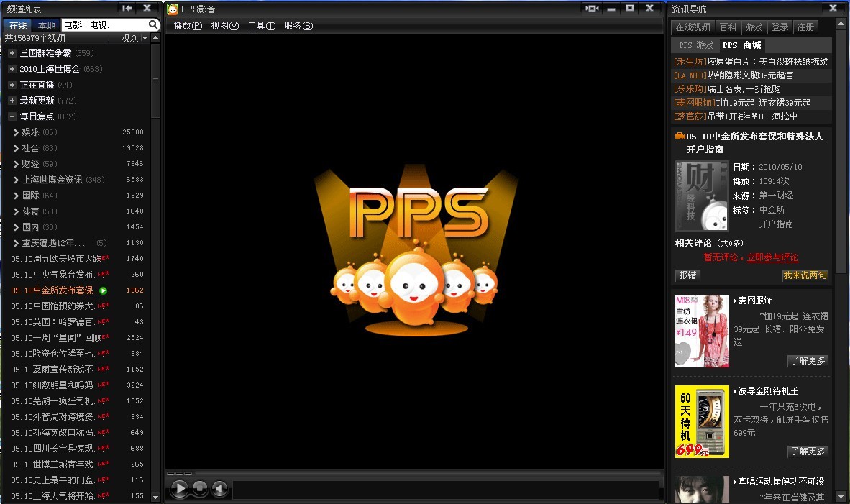This screenshot has width=850, height=504.
Task: Expand the 国际 subcategory
Action: click(x=17, y=195)
